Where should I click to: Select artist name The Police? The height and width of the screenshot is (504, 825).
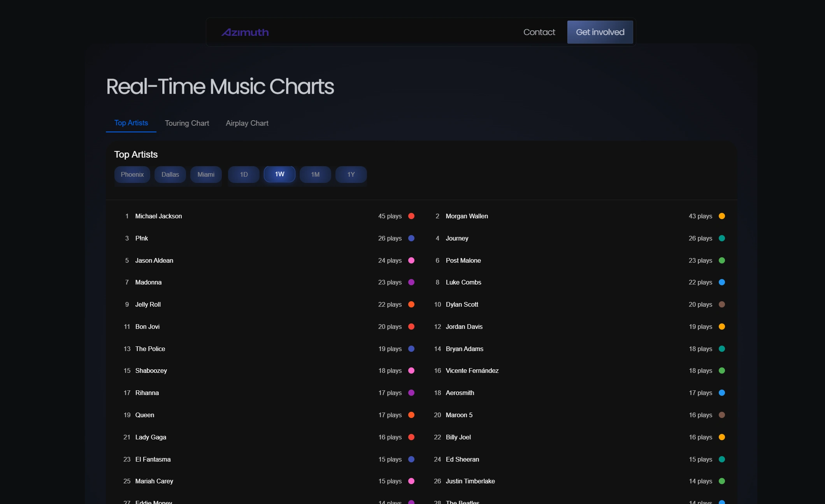pyautogui.click(x=150, y=349)
